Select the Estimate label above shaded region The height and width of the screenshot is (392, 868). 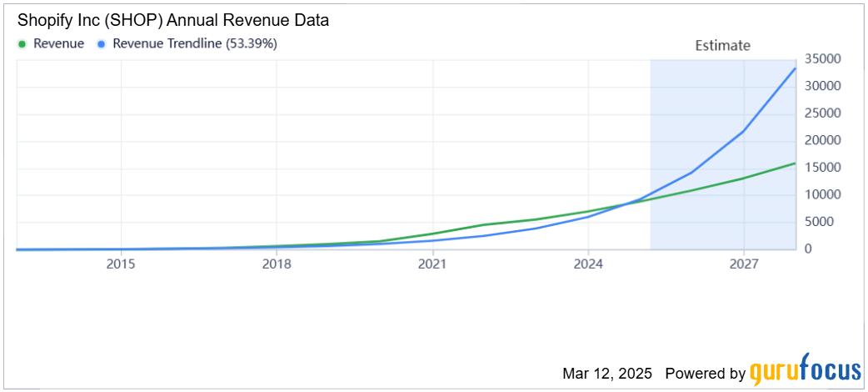click(x=722, y=46)
